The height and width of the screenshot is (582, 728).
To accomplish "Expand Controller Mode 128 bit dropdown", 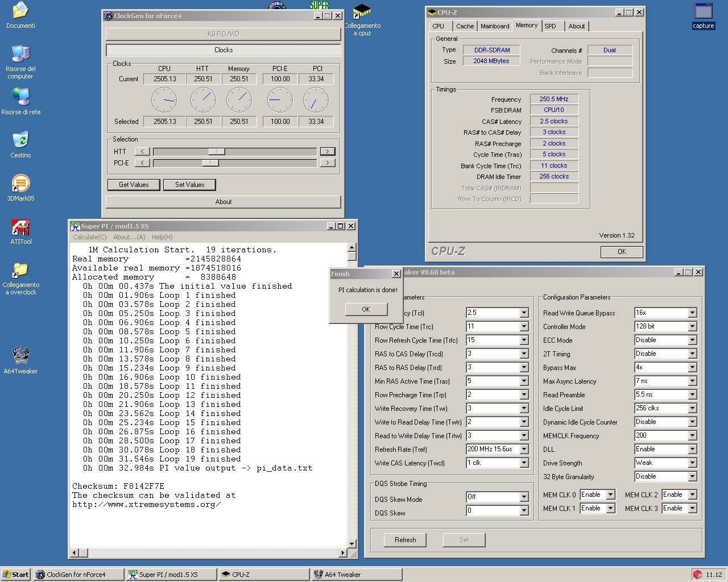I will pos(692,327).
